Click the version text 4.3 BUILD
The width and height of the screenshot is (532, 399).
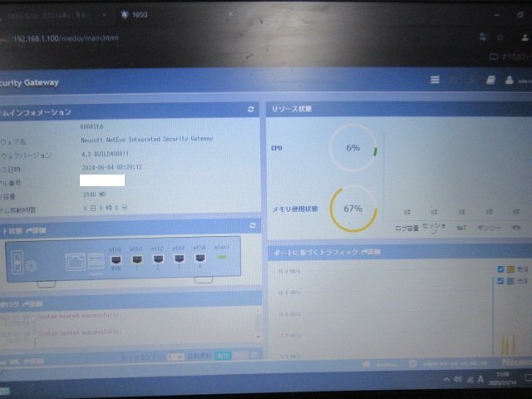(x=106, y=154)
